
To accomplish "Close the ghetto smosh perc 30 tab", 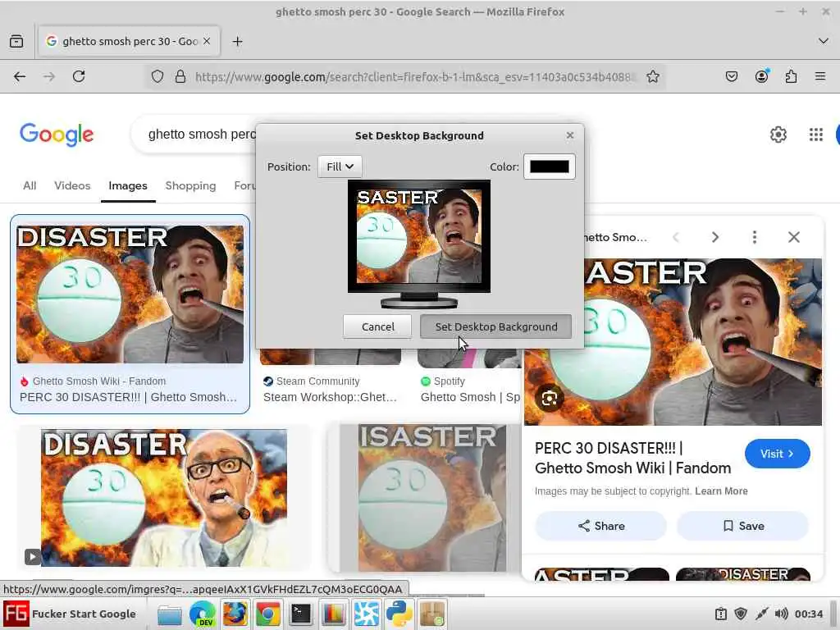I will pos(207,41).
